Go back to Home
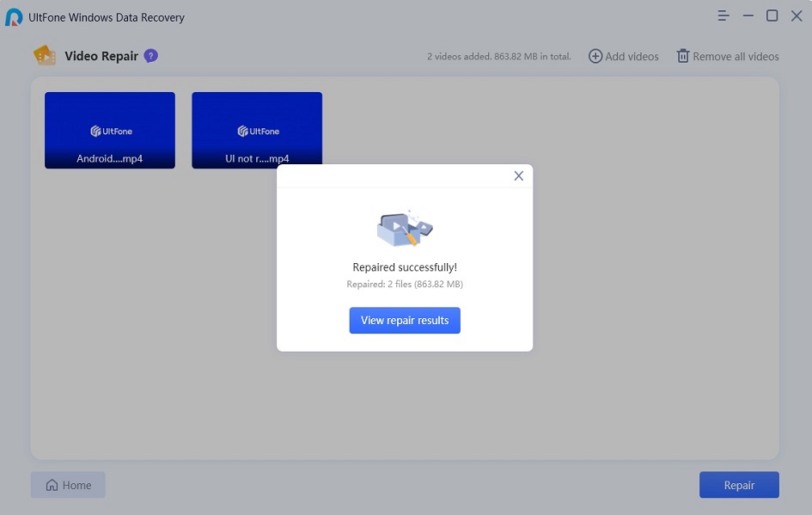Viewport: 812px width, 515px height. coord(68,485)
